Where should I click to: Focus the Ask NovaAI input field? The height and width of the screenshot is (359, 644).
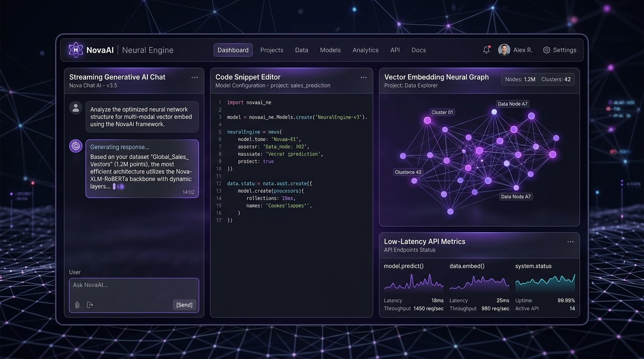point(134,295)
